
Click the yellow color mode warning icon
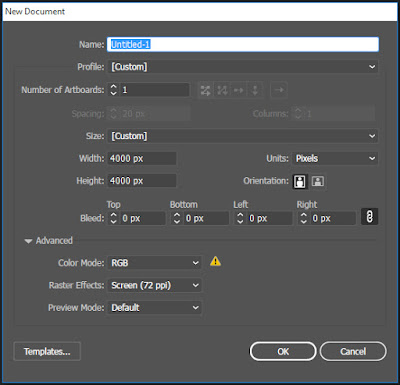tap(215, 261)
